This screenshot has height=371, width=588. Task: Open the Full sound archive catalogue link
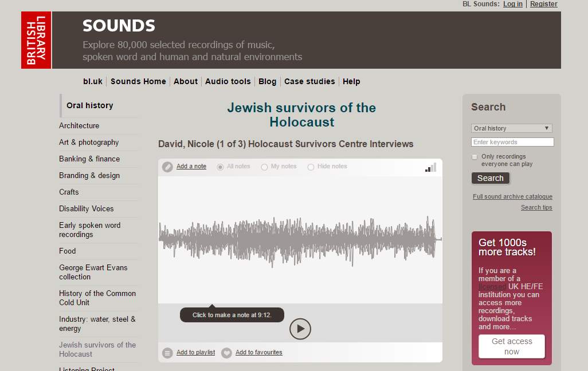[512, 196]
